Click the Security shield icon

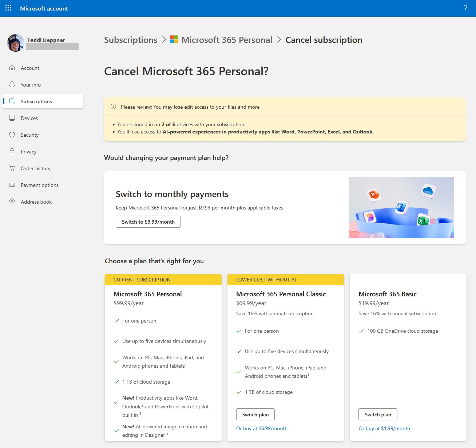(12, 135)
